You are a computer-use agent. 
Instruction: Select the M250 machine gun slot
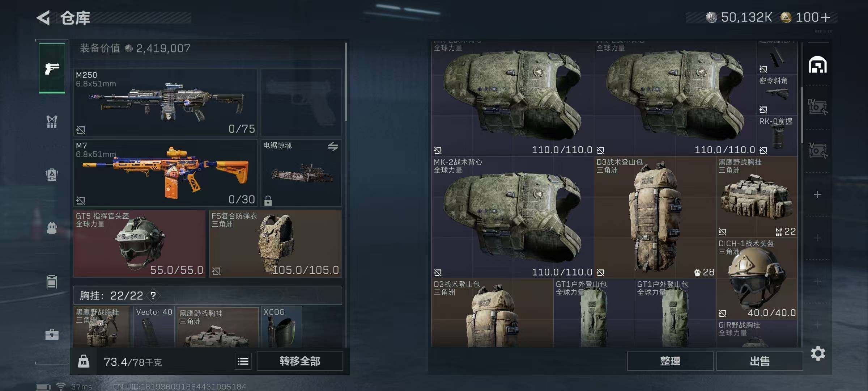click(165, 102)
